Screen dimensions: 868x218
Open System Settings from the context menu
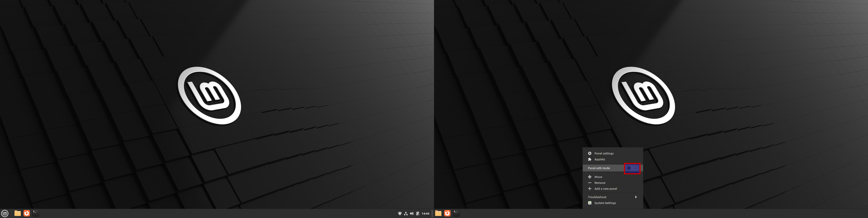tap(613, 203)
